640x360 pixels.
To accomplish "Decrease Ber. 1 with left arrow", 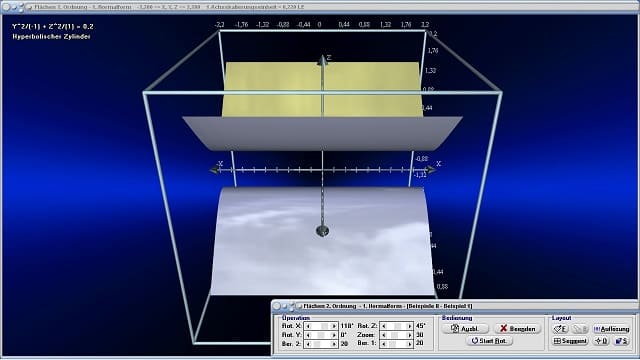I will pos(383,344).
